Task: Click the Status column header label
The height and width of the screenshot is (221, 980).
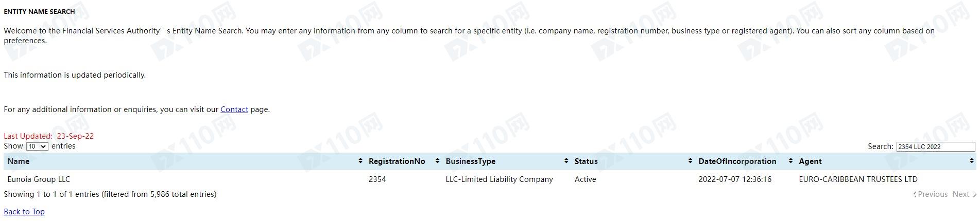Action: (x=586, y=161)
